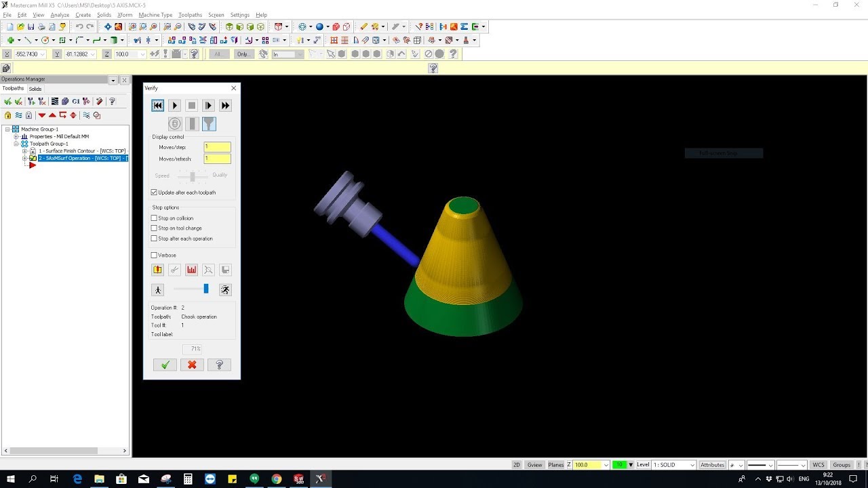This screenshot has height=488, width=868.
Task: Cancel Verify dialog with red X button
Action: click(192, 365)
